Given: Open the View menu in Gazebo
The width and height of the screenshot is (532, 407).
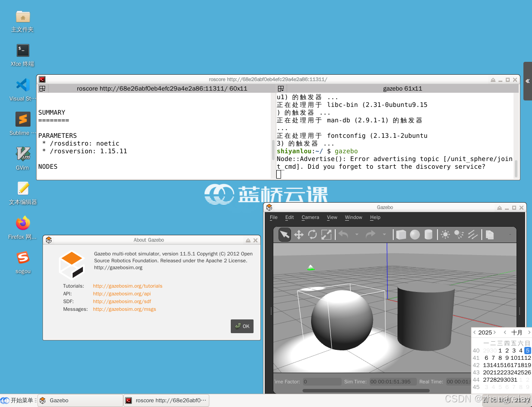Looking at the screenshot, I should [x=332, y=217].
